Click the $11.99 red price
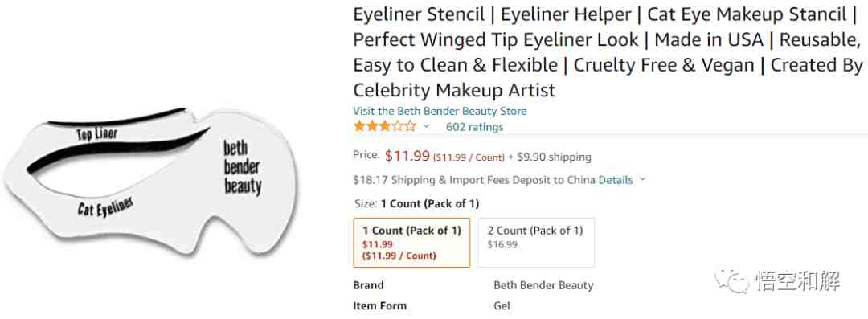 point(407,156)
